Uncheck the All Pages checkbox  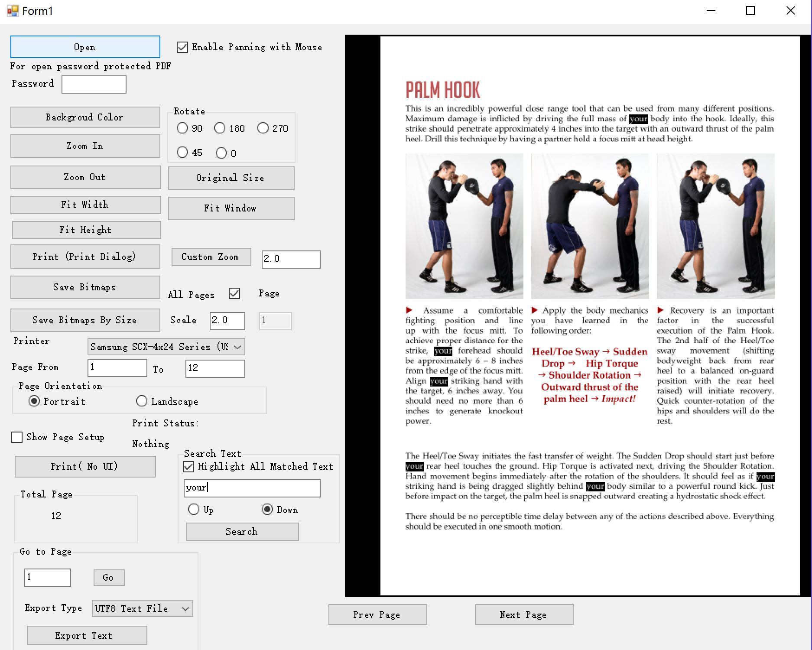coord(234,294)
